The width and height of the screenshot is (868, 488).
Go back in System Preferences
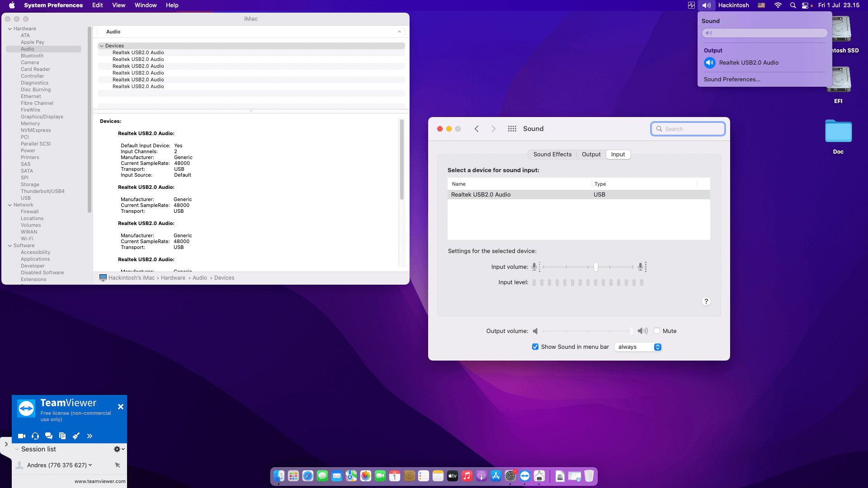coord(476,129)
